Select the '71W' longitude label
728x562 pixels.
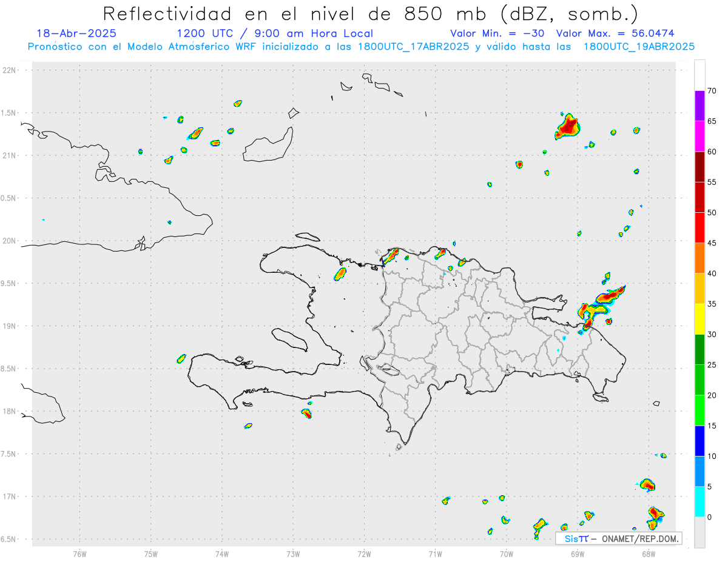pos(435,554)
